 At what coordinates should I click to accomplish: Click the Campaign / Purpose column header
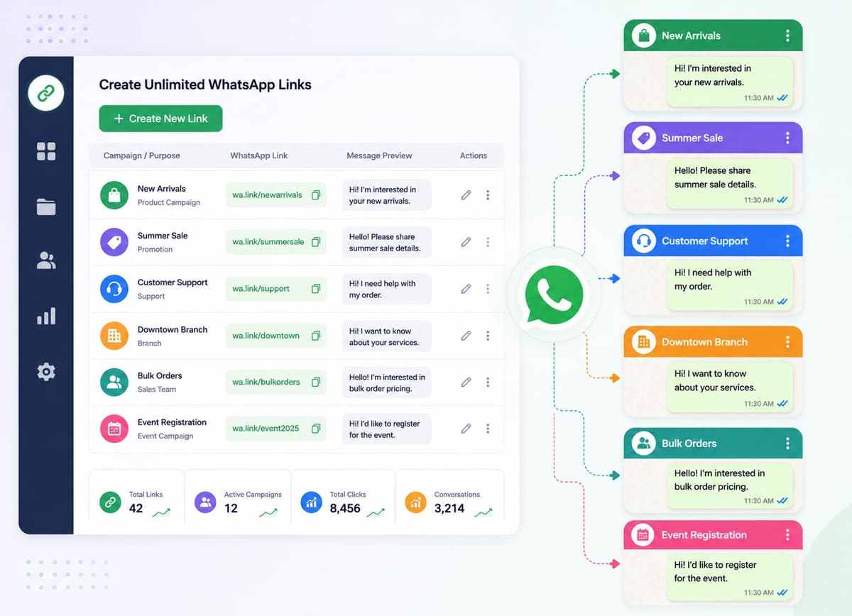[x=142, y=155]
